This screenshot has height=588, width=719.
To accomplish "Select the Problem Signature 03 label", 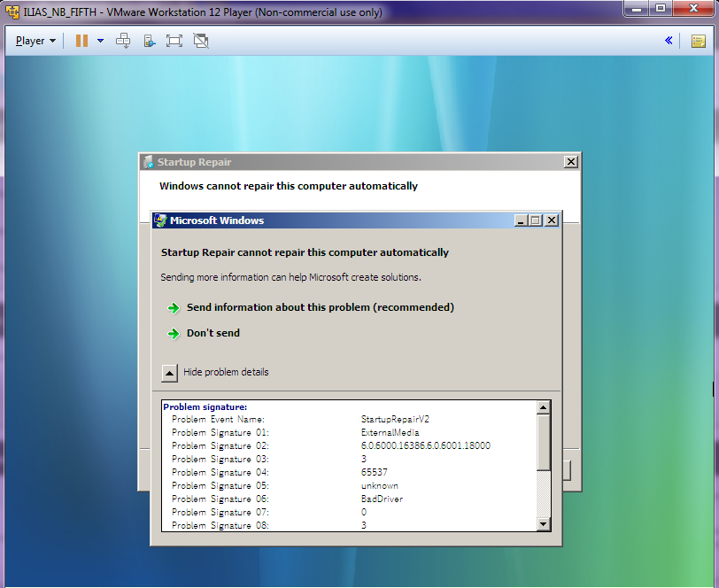I will (x=220, y=459).
